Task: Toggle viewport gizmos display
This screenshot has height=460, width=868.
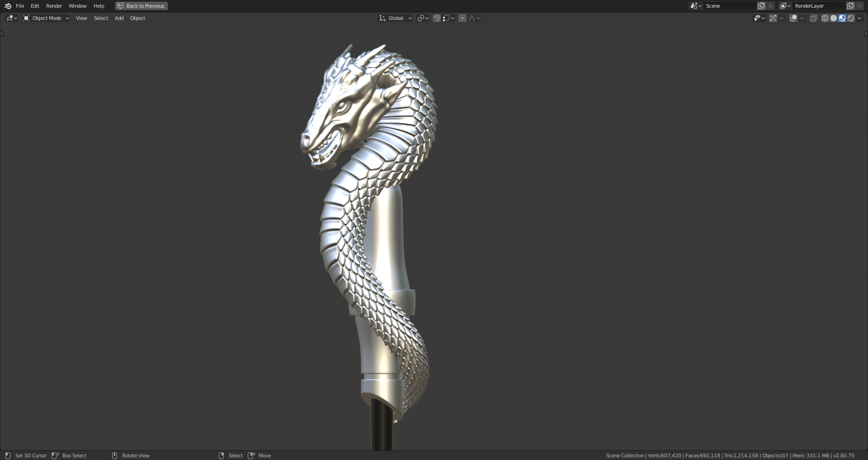Action: tap(773, 18)
